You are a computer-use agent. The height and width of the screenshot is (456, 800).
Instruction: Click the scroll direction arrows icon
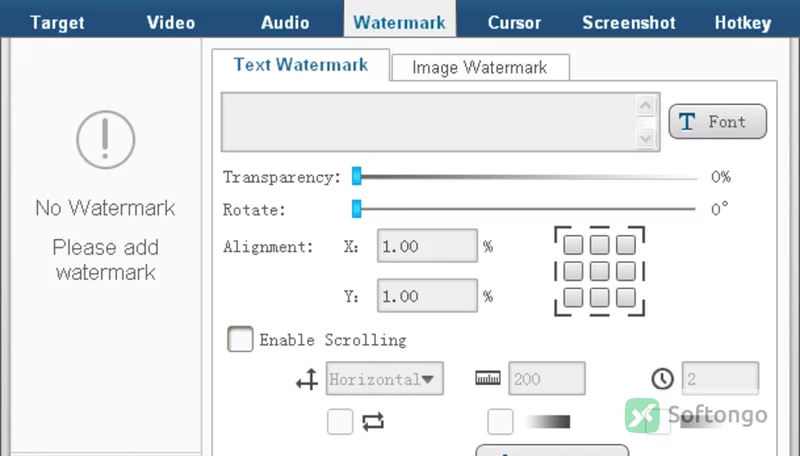pos(307,379)
